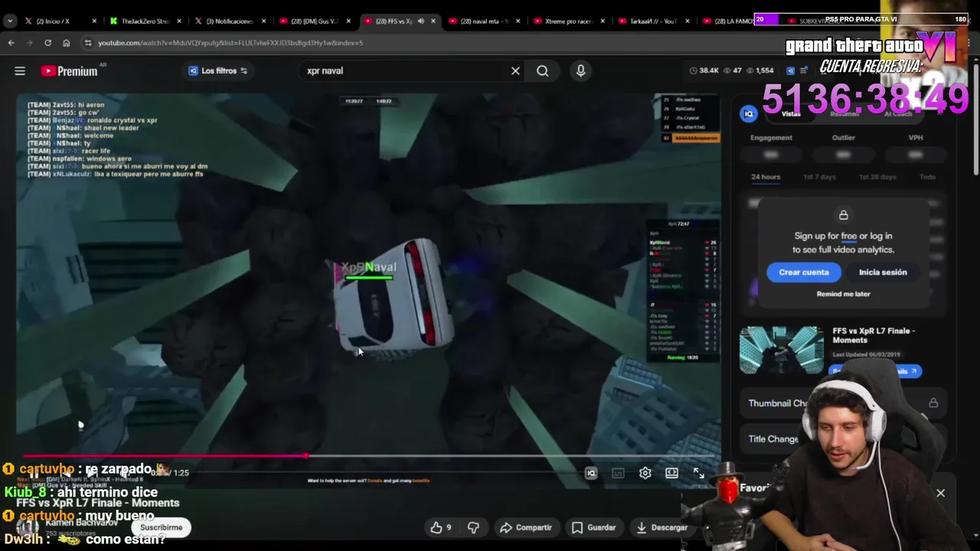
Task: Open the vidIQ round logo icon in the side panel
Action: pyautogui.click(x=749, y=114)
